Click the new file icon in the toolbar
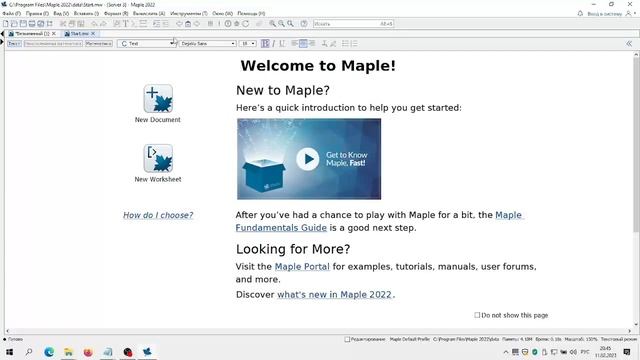640x360 pixels. [6, 24]
